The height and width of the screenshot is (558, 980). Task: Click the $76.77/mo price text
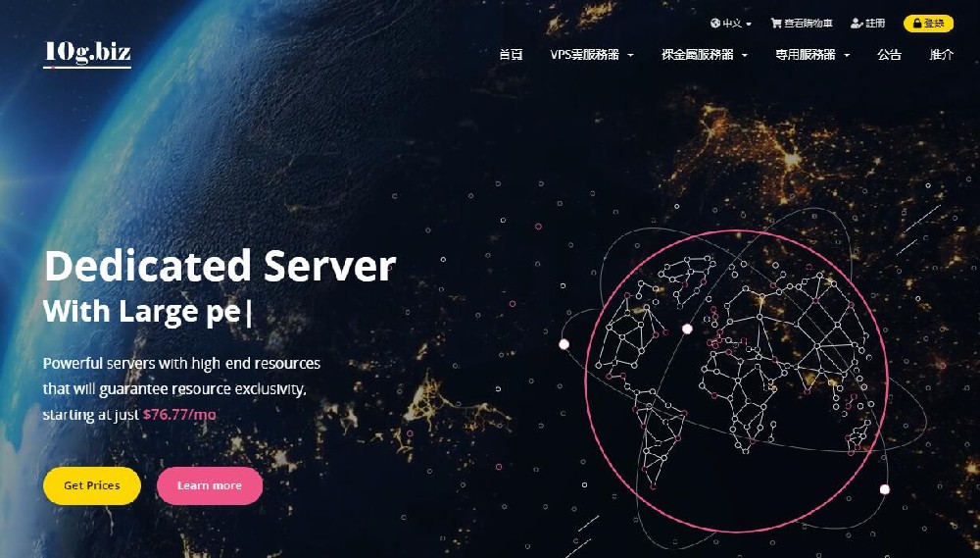(x=179, y=414)
